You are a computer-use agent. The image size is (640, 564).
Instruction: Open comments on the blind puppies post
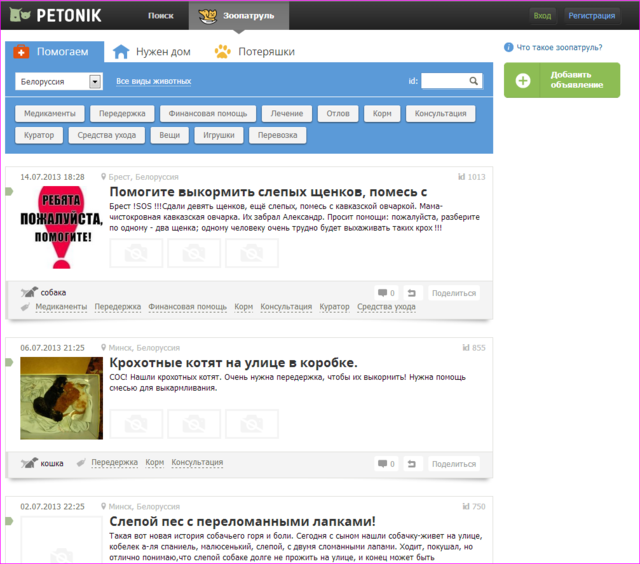385,293
